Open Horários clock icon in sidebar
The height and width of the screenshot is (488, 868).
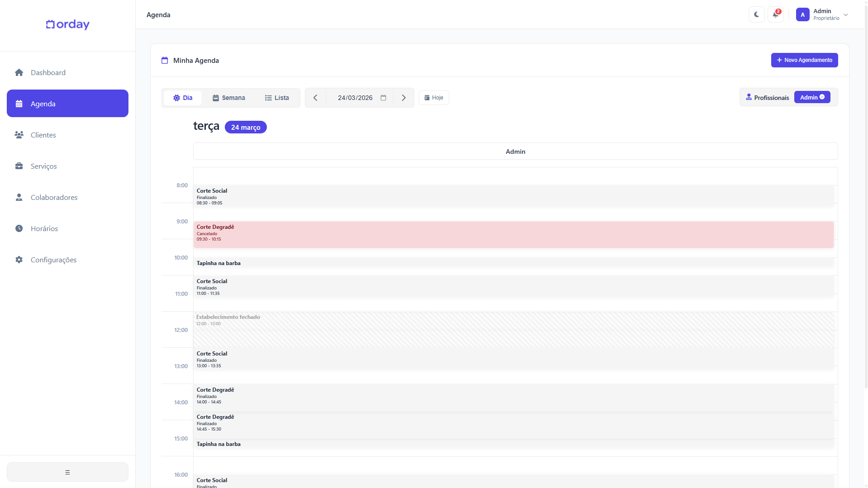(x=19, y=229)
